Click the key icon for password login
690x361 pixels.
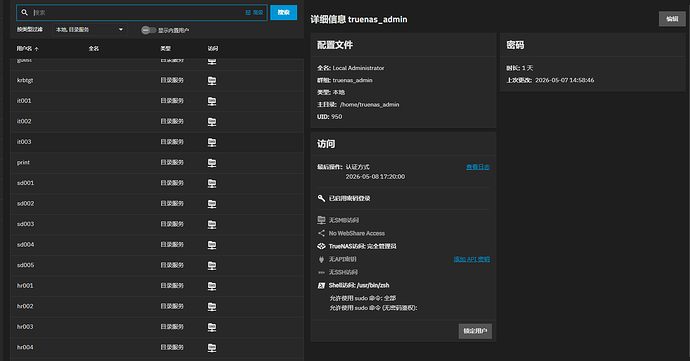(321, 199)
